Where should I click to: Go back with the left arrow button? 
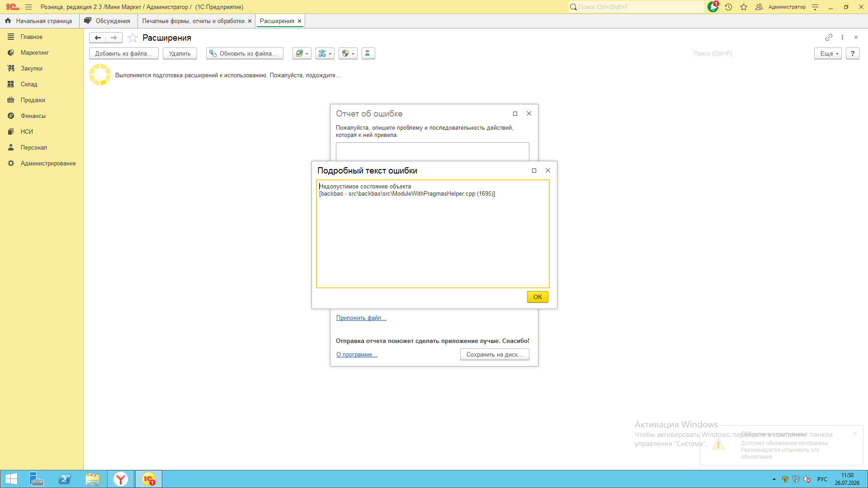coord(98,38)
